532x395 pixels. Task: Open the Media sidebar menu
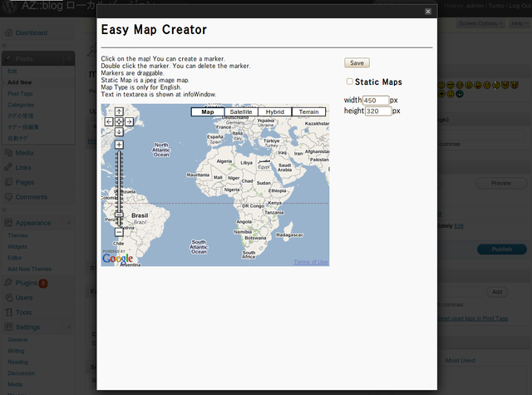coord(24,153)
